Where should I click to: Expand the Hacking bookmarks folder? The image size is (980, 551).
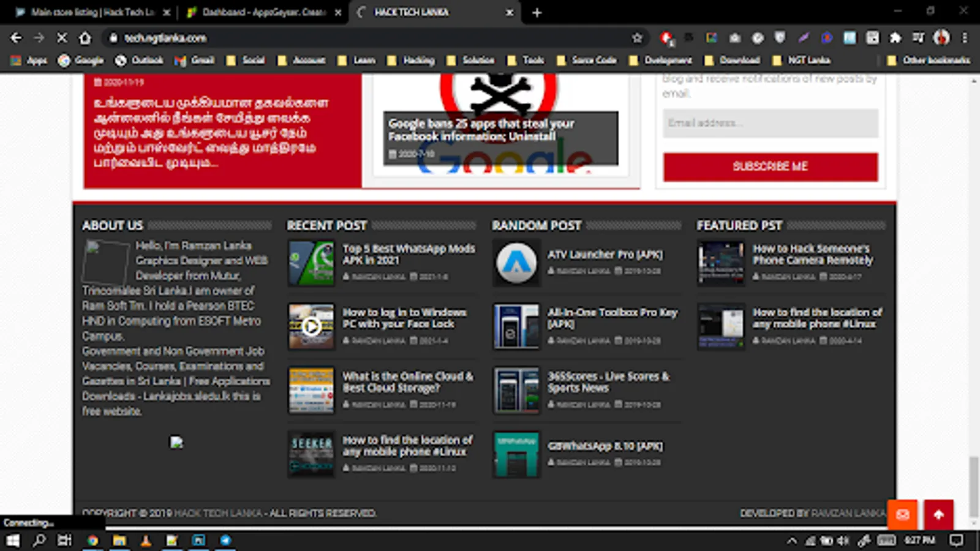point(410,60)
